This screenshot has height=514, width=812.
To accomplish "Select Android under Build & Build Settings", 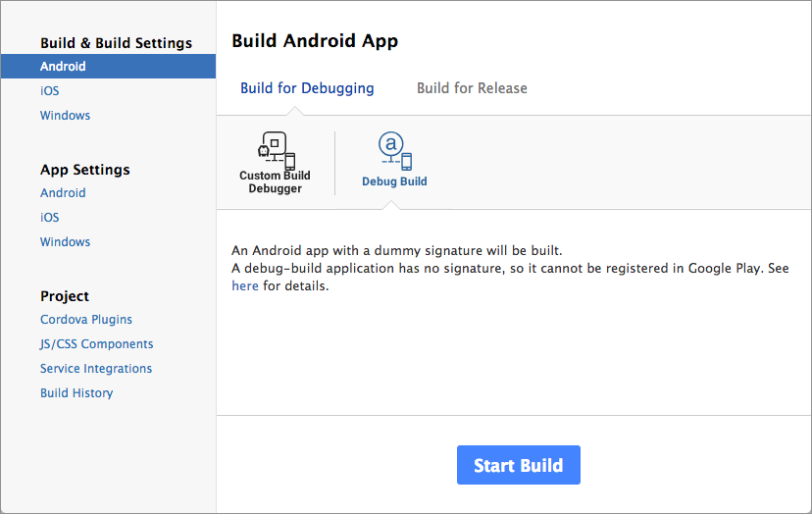I will pyautogui.click(x=108, y=67).
